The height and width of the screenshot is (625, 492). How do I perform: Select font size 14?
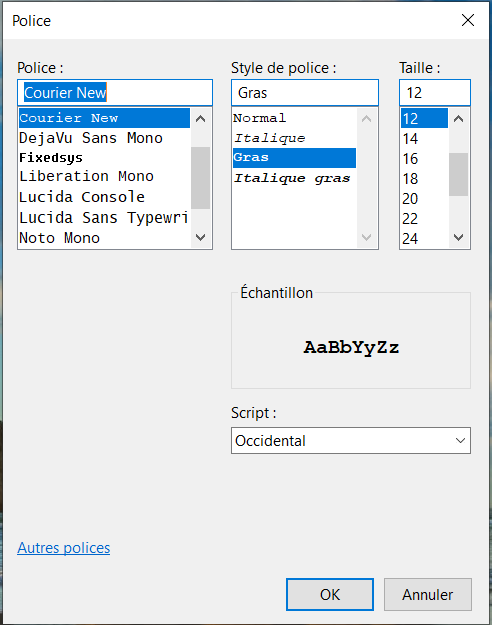pos(424,138)
